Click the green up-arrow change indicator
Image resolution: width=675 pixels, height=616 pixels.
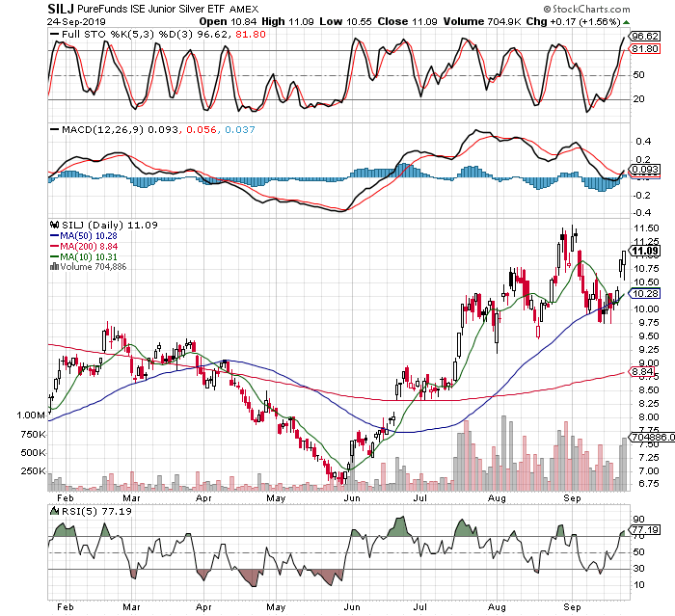pyautogui.click(x=626, y=22)
